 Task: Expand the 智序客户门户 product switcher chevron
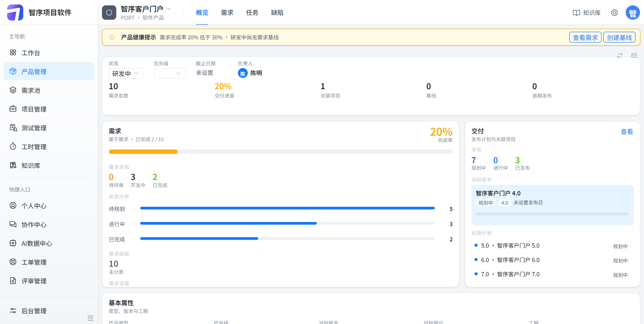coord(169,9)
